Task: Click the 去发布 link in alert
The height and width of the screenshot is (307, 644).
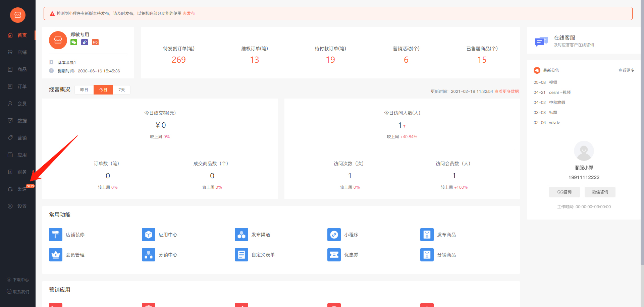Action: 189,13
